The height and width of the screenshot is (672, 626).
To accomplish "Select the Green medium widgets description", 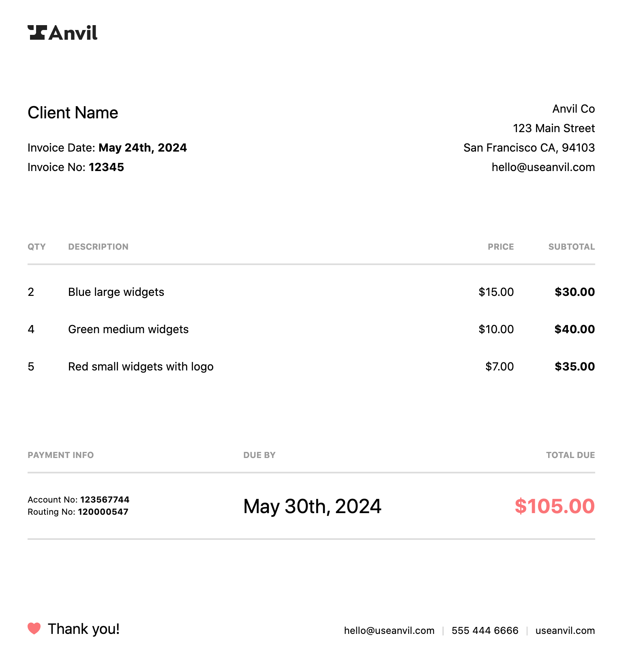I will pyautogui.click(x=128, y=330).
